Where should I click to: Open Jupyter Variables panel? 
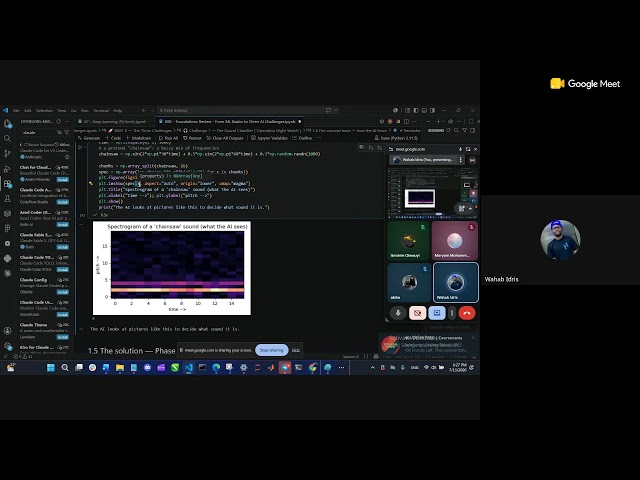click(x=269, y=138)
